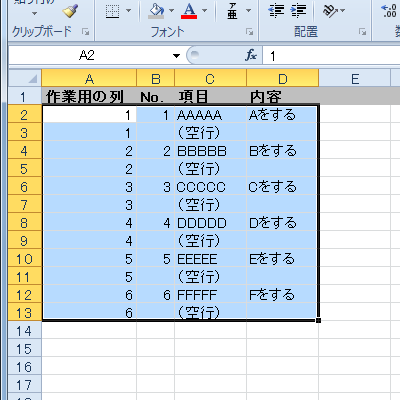
Task: Click header cell 項目
Action: [x=210, y=96]
